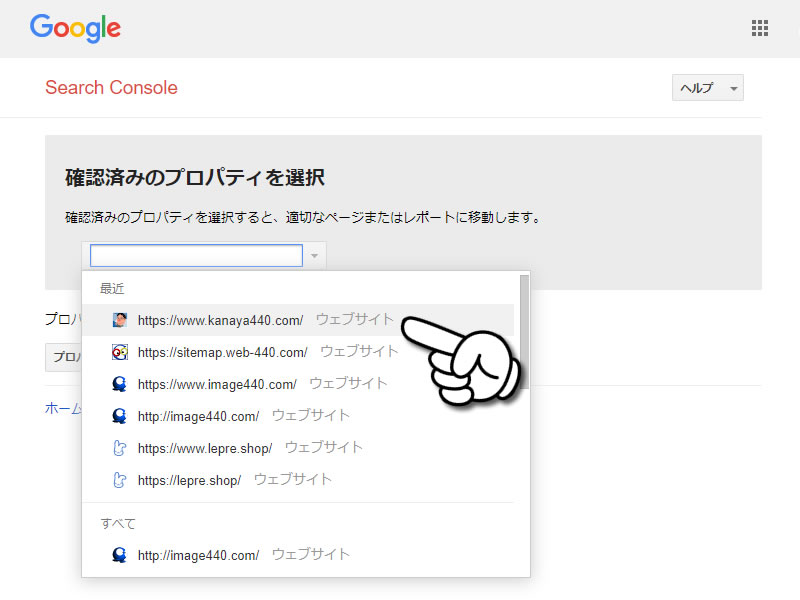
Task: Click the Google logo
Action: coord(76,28)
